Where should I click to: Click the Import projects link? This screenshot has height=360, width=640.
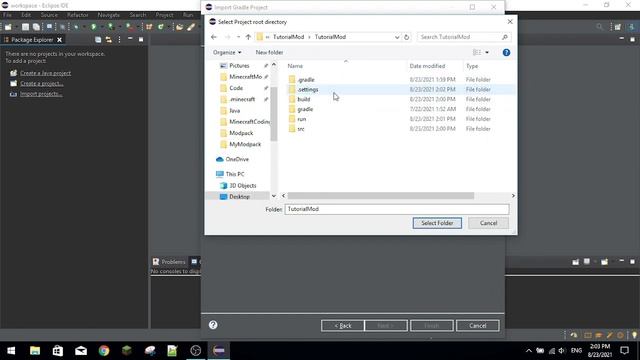point(41,94)
